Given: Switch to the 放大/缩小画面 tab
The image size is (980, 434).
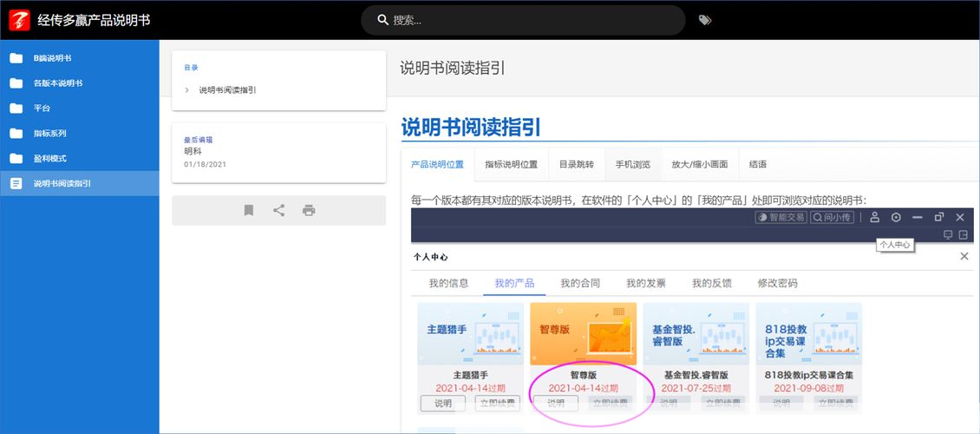Looking at the screenshot, I should (699, 164).
